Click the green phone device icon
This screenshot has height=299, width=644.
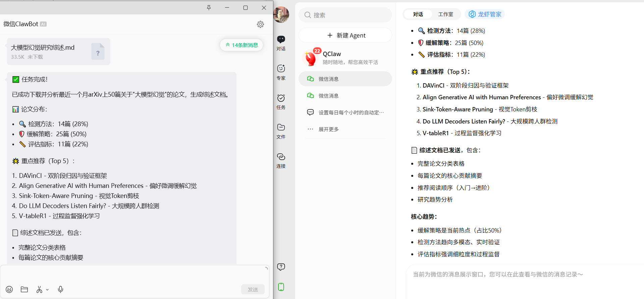281,287
